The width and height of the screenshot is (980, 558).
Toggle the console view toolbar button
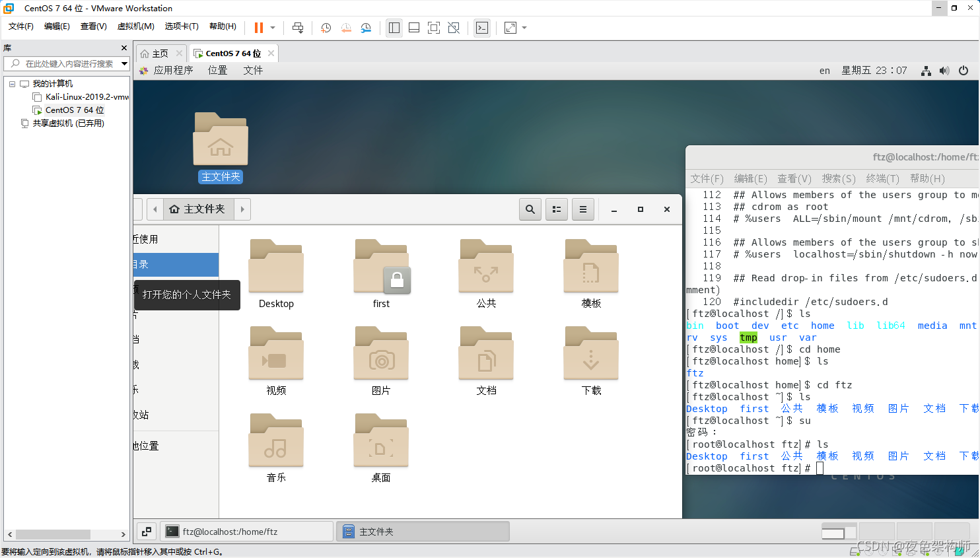point(482,28)
